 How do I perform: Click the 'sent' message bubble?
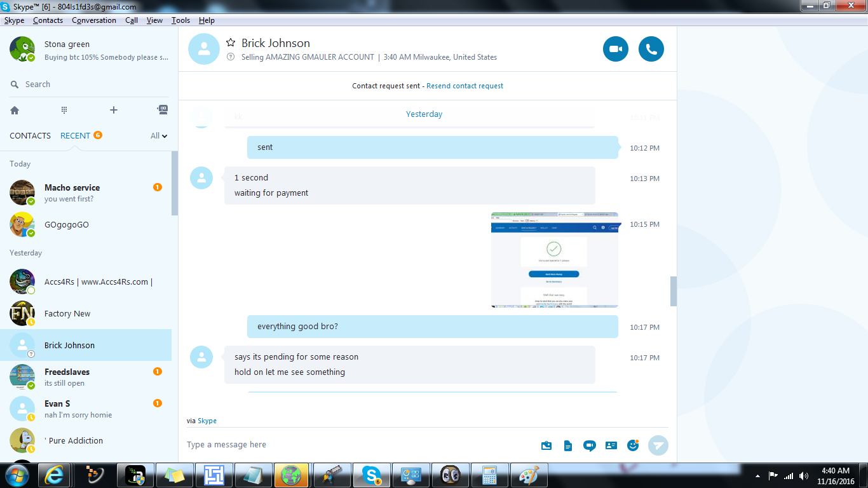432,147
